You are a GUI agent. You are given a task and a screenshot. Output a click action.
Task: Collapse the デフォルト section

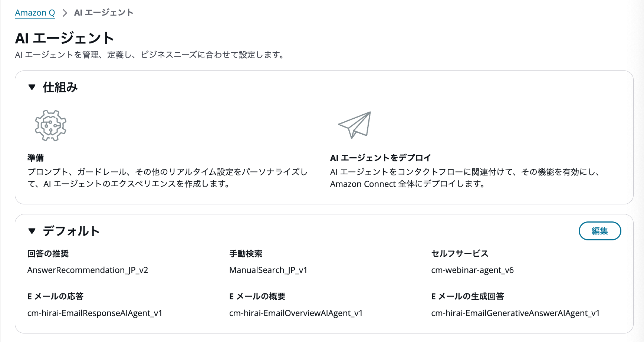pyautogui.click(x=32, y=231)
